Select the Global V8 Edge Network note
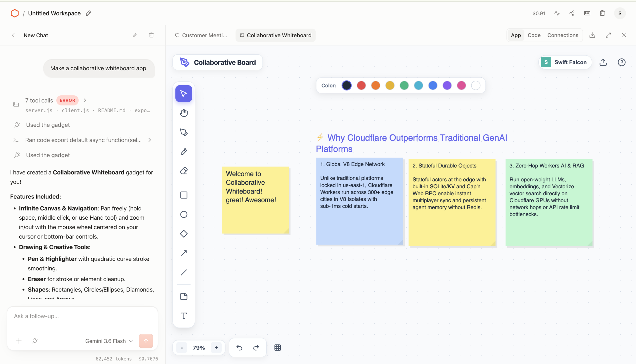 [x=359, y=201]
